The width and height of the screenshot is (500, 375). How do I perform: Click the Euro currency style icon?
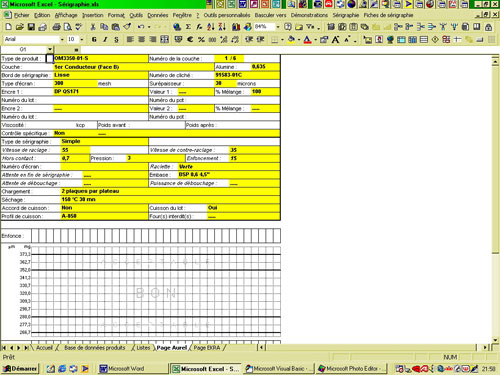tap(190, 39)
